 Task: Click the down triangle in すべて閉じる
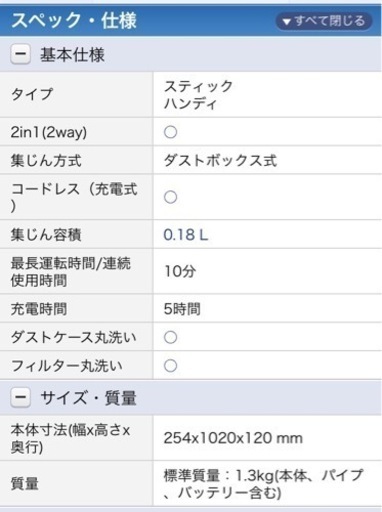click(286, 22)
